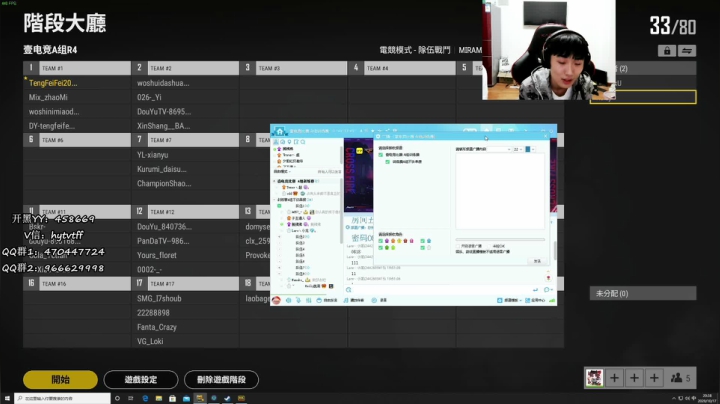Select the TEAM #16 header
This screenshot has height=404, width=720.
click(x=77, y=284)
